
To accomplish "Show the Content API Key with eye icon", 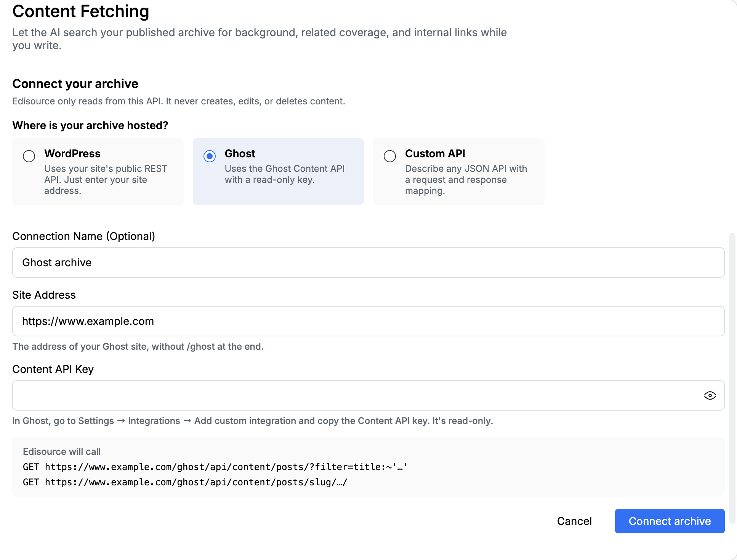I will (710, 395).
